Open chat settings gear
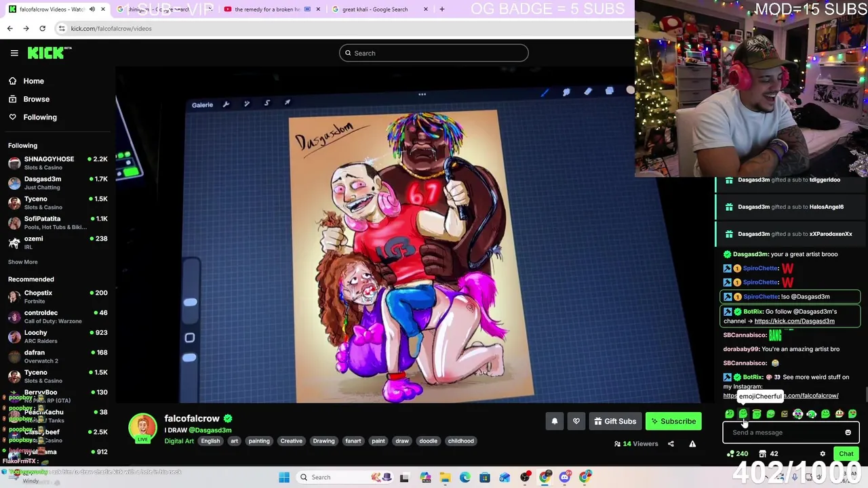The width and height of the screenshot is (868, 488). click(x=823, y=454)
